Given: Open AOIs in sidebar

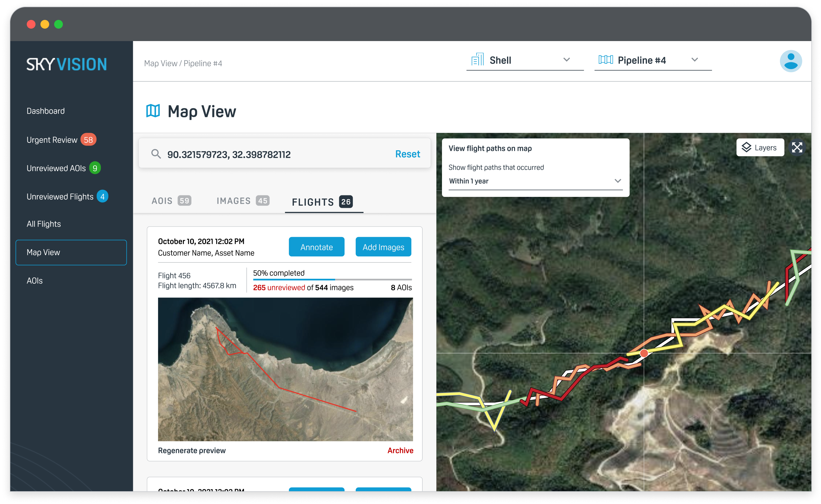Looking at the screenshot, I should (x=34, y=281).
